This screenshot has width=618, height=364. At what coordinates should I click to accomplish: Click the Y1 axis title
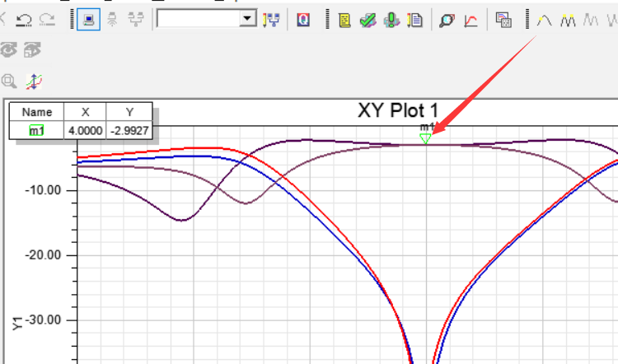pyautogui.click(x=17, y=323)
